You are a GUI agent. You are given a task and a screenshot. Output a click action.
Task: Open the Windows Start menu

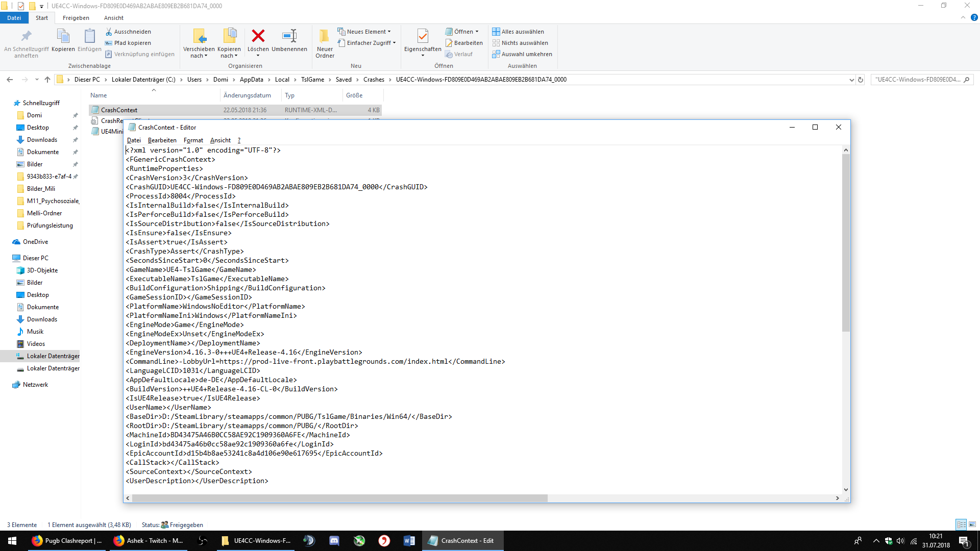[x=12, y=541]
